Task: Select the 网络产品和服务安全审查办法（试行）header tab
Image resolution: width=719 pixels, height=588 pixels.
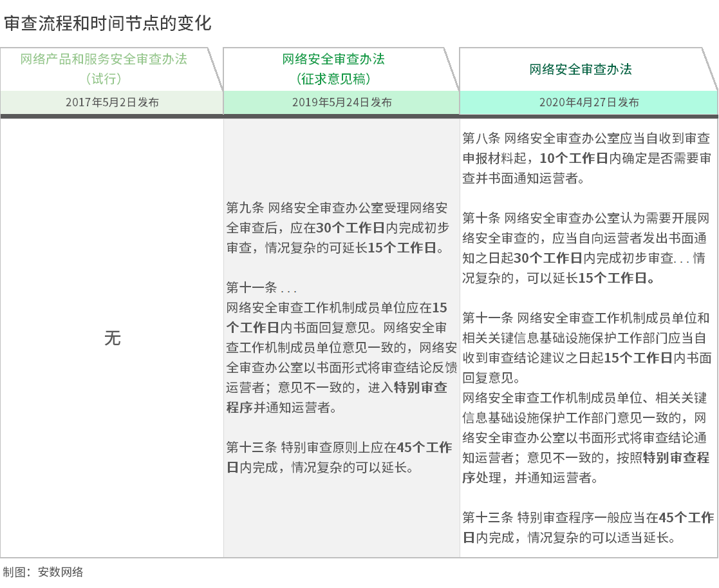Action: [104, 69]
